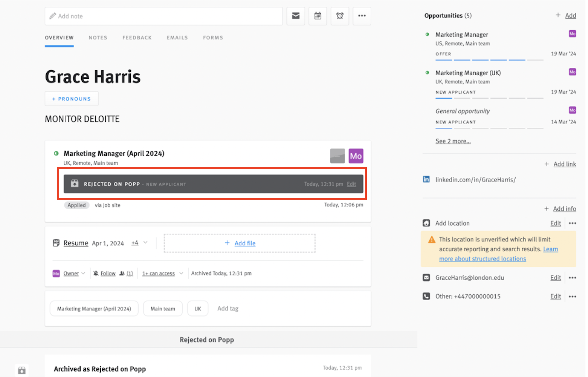
Task: Click the location pin icon by Add location
Action: [427, 223]
